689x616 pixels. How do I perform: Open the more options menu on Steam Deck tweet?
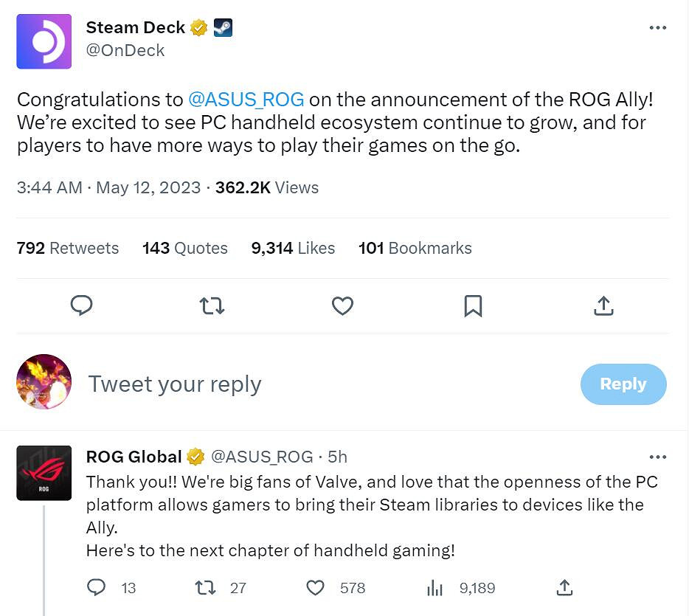(x=657, y=28)
